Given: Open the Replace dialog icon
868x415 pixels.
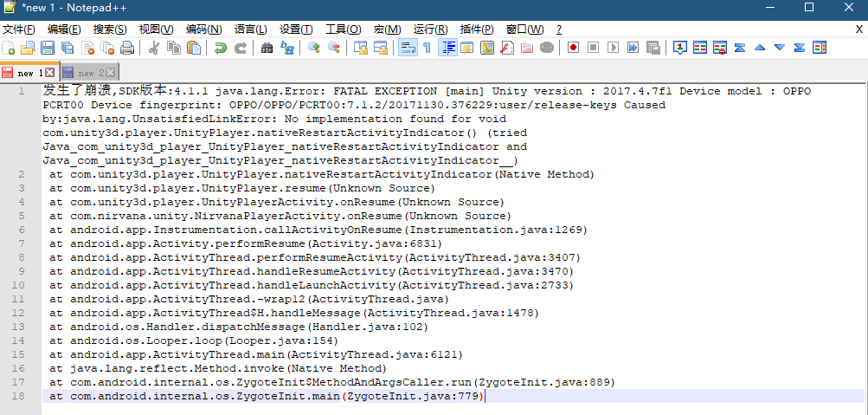Looking at the screenshot, I should 286,49.
